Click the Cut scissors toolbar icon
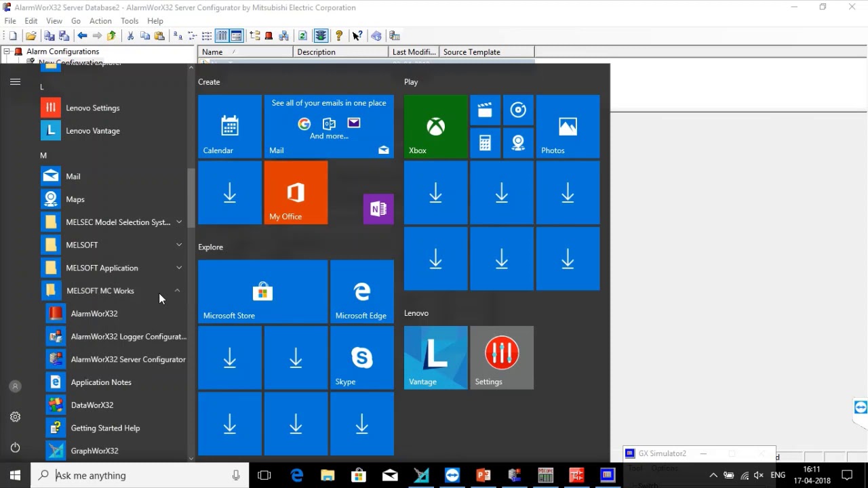Viewport: 868px width, 488px height. (x=130, y=36)
